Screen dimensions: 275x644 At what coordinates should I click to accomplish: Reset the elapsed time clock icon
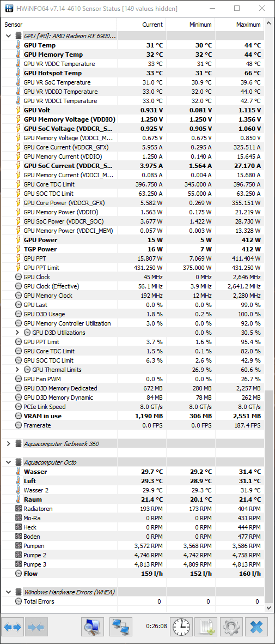181,627
